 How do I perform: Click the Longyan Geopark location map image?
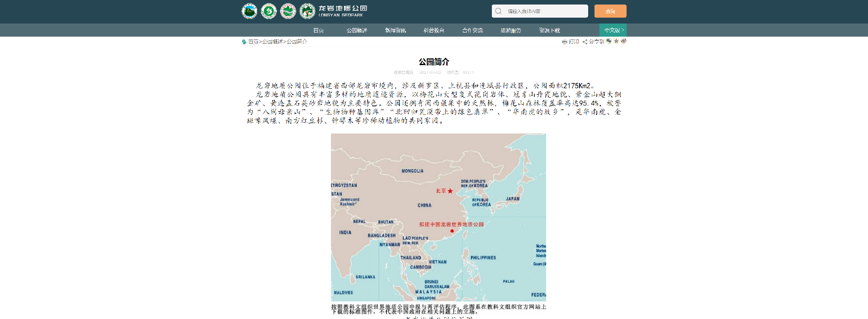[x=438, y=217]
